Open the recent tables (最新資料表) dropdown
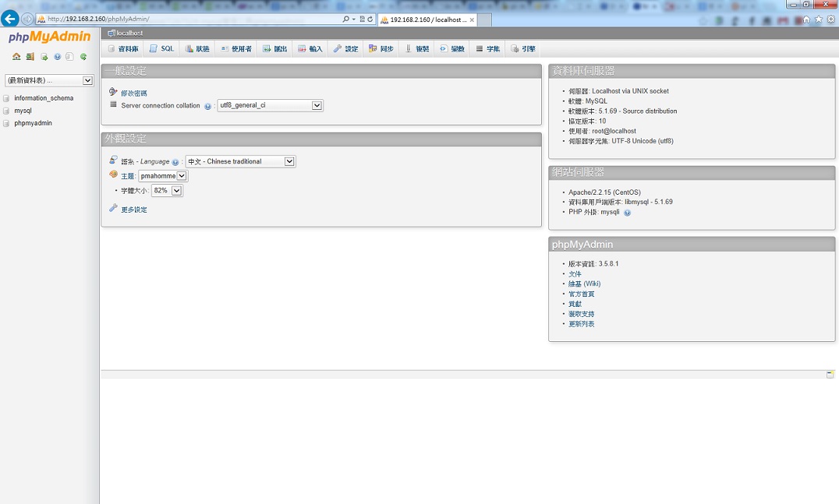This screenshot has width=839, height=504. point(49,80)
